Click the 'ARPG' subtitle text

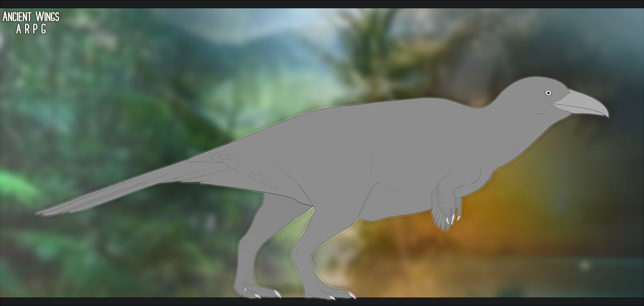pos(31,29)
